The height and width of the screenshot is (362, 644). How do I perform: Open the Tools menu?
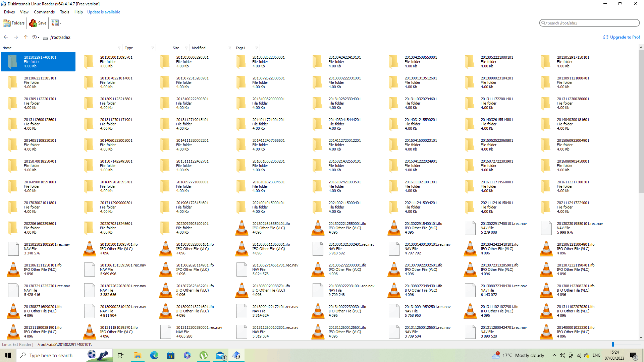click(64, 12)
